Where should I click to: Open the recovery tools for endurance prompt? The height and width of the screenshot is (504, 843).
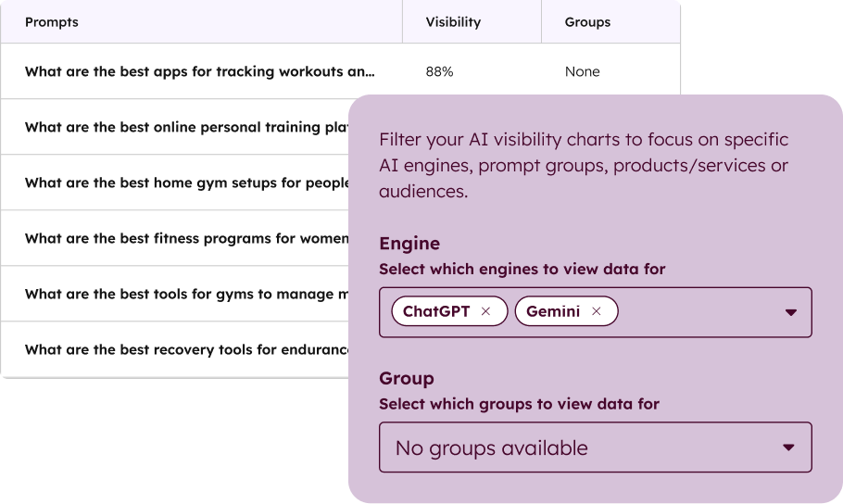185,349
